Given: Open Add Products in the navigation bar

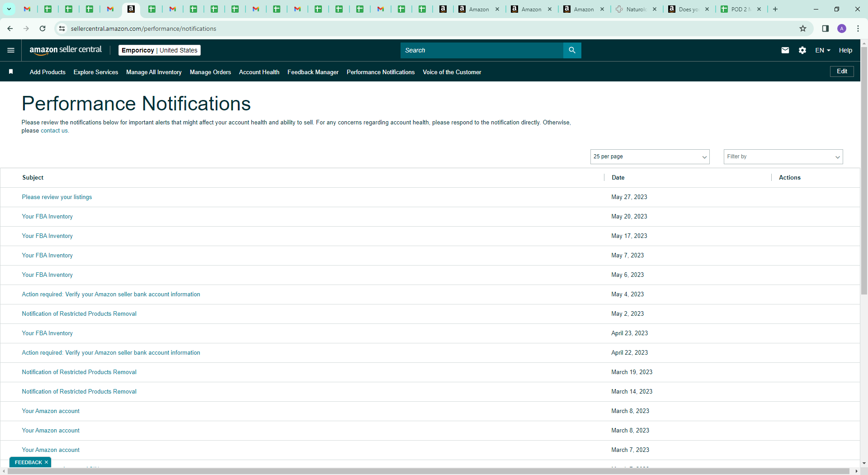Looking at the screenshot, I should click(x=47, y=72).
